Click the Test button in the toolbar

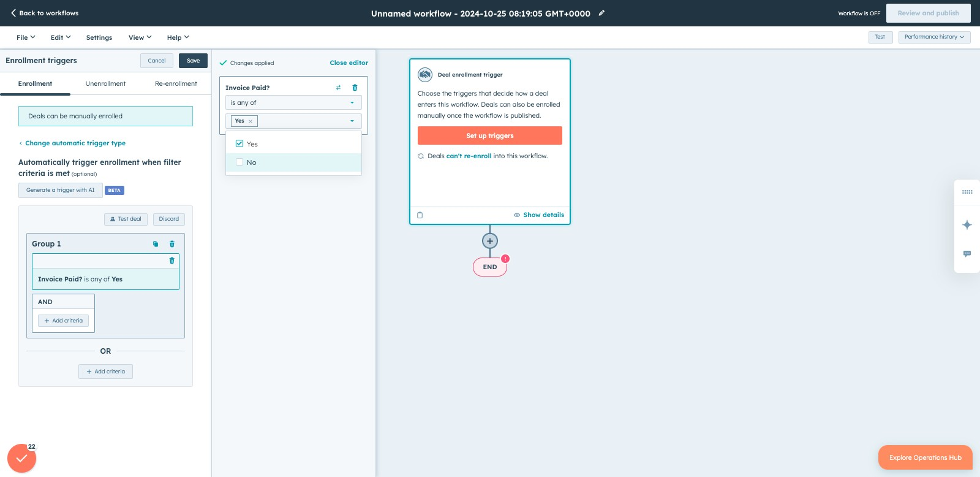click(880, 37)
